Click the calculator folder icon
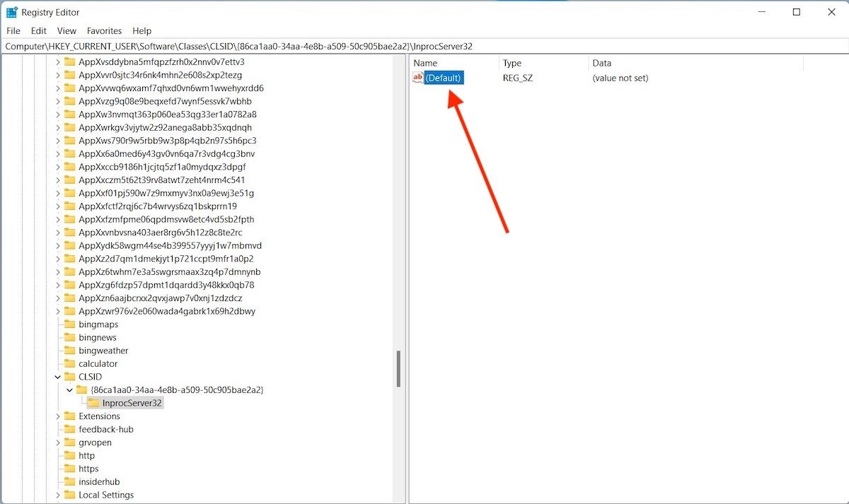This screenshot has width=849, height=504. [71, 363]
